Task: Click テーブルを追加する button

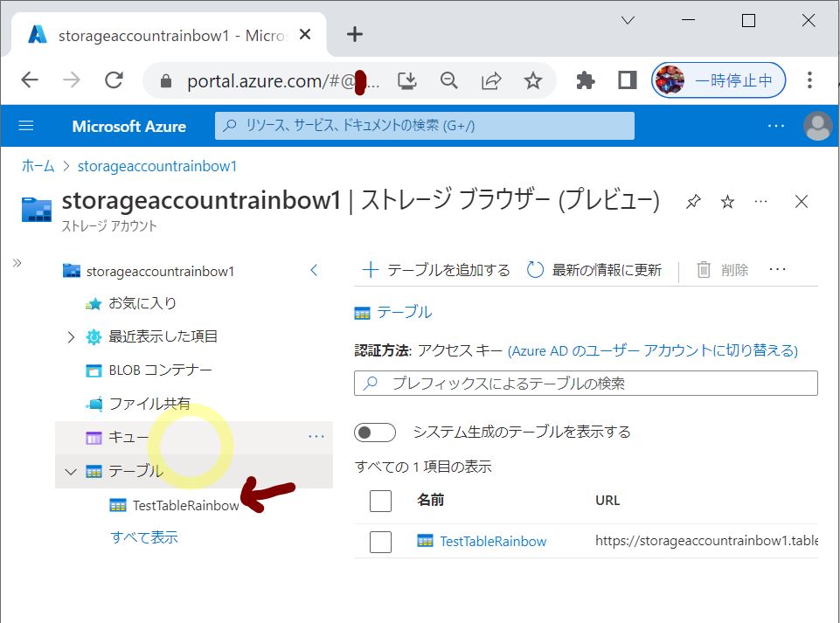Action: click(x=436, y=269)
